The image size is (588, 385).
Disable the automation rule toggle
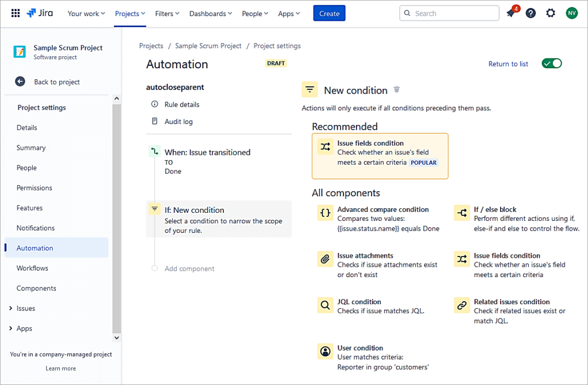pos(551,63)
